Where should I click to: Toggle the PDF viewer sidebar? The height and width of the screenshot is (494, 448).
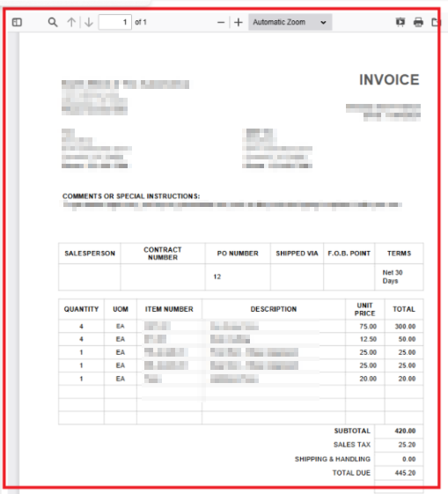click(17, 22)
